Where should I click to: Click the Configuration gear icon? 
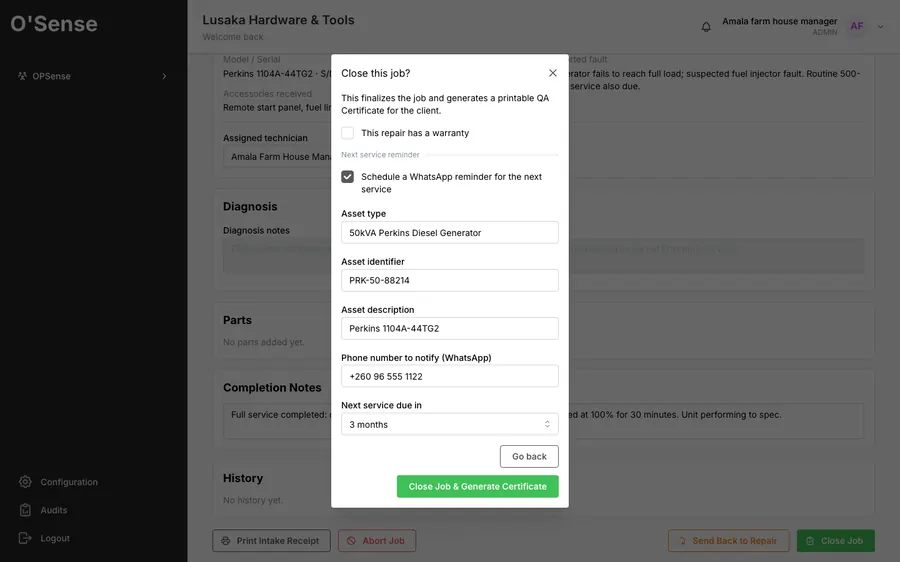pos(25,482)
